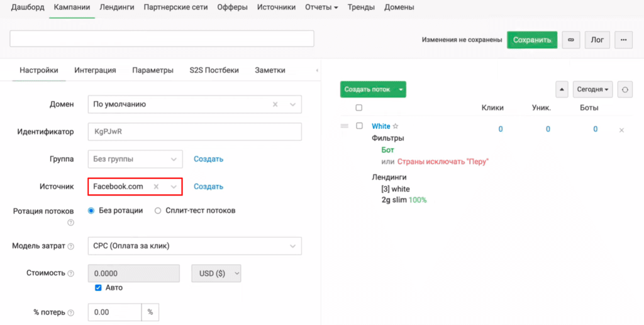Go to Дашборд in top navigation
Screen dimensions: 644x325
point(28,8)
